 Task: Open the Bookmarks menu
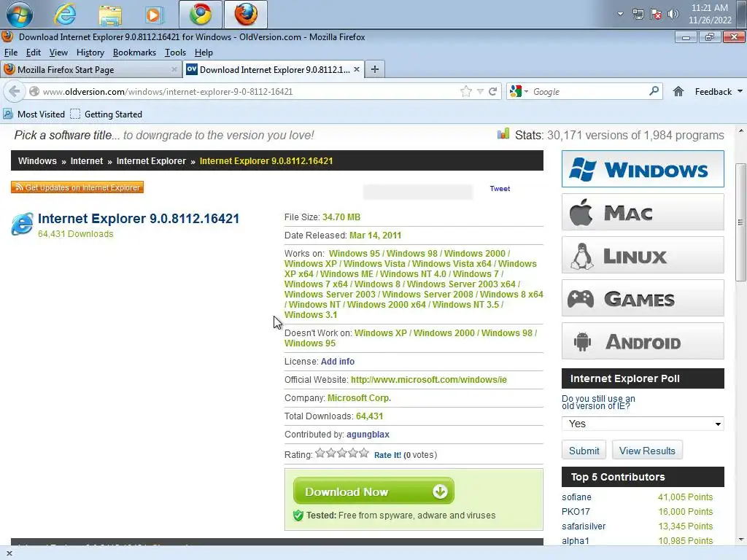pos(134,52)
